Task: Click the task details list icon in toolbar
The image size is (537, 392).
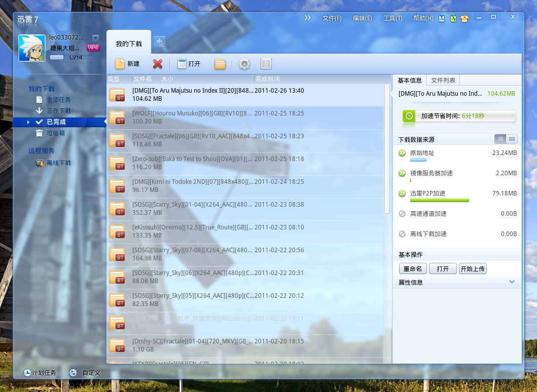Action: click(266, 64)
